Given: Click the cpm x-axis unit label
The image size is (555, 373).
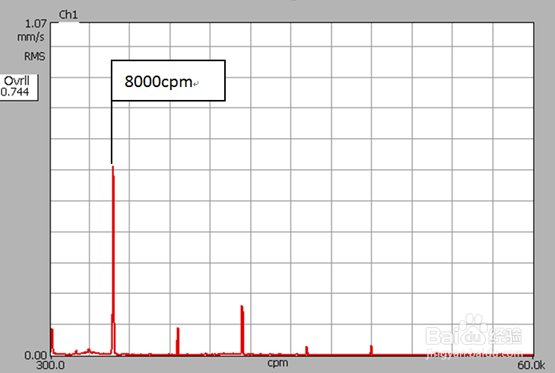Looking at the screenshot, I should tap(278, 363).
